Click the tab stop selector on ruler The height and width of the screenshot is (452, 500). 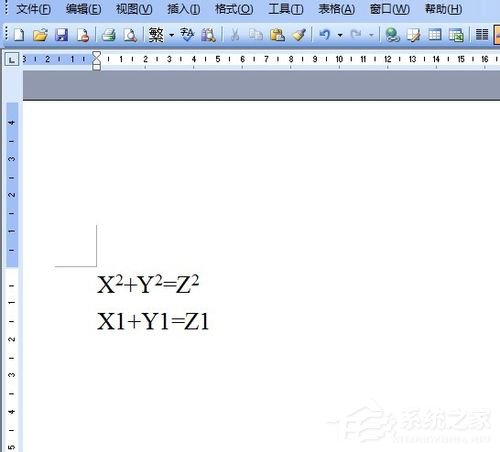(12, 60)
